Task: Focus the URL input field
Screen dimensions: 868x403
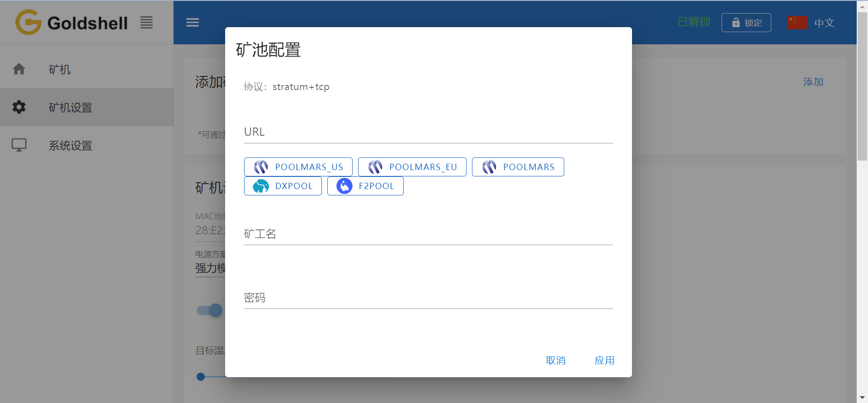Action: pyautogui.click(x=428, y=132)
